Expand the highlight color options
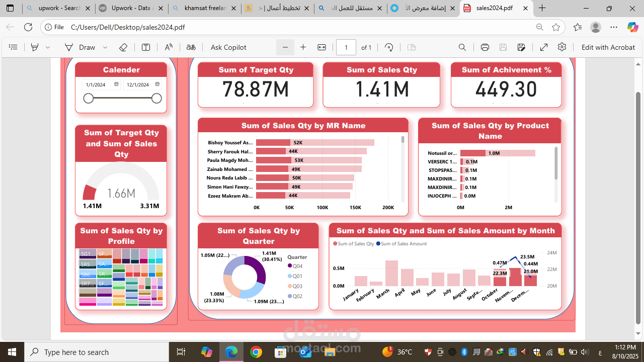This screenshot has height=362, width=644. pyautogui.click(x=48, y=47)
